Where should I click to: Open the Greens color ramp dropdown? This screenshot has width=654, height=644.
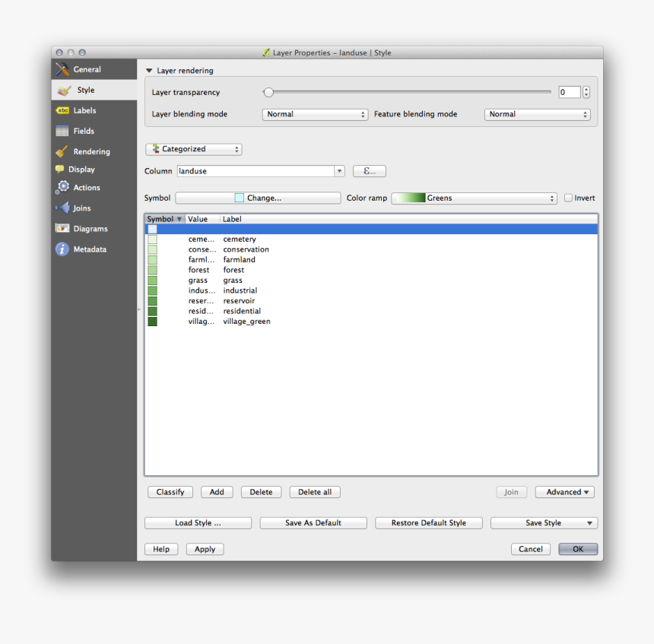tap(475, 198)
